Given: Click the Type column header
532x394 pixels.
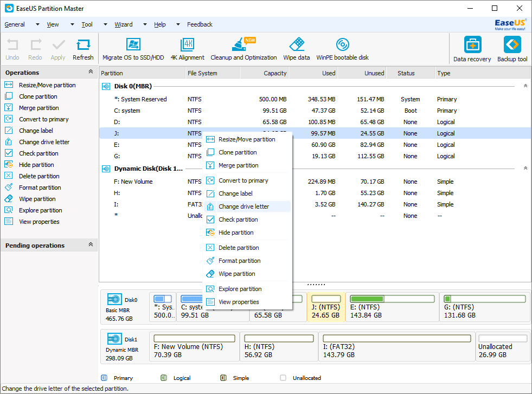Looking at the screenshot, I should pyautogui.click(x=483, y=73).
